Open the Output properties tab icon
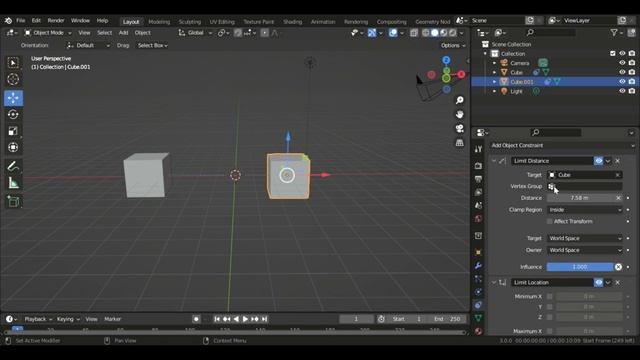 478,179
